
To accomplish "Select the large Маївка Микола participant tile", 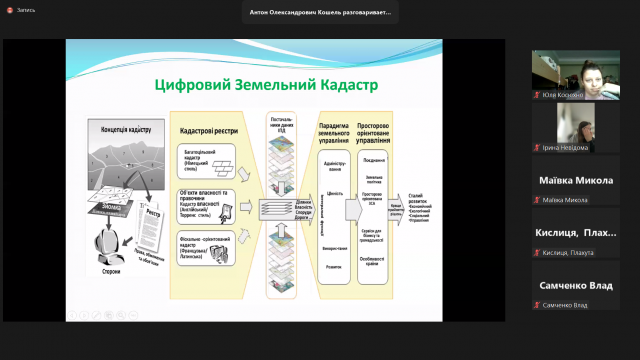I will (x=576, y=180).
